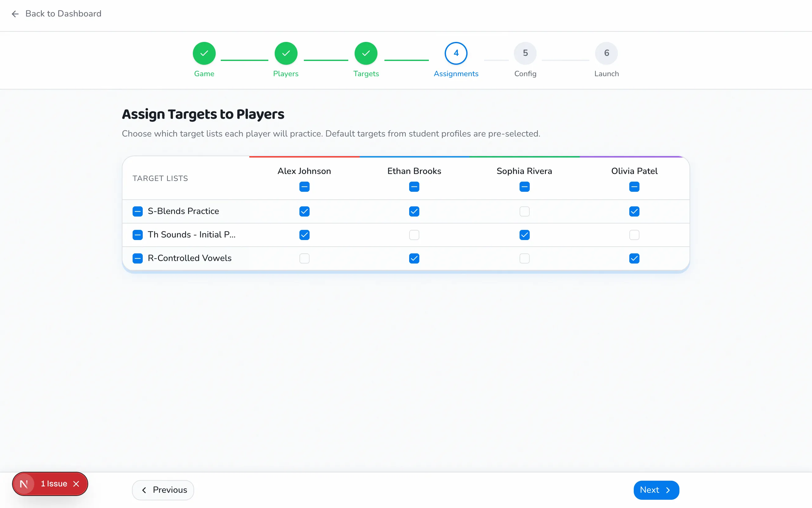This screenshot has height=508, width=812.
Task: Uncheck R-Controlled Vowels for Ethan Brooks
Action: 414,258
